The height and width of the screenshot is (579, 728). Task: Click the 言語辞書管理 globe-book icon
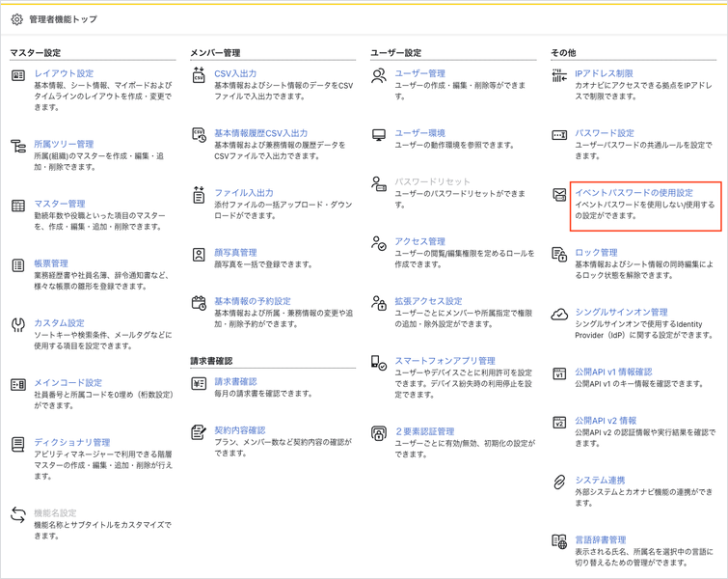click(x=559, y=541)
